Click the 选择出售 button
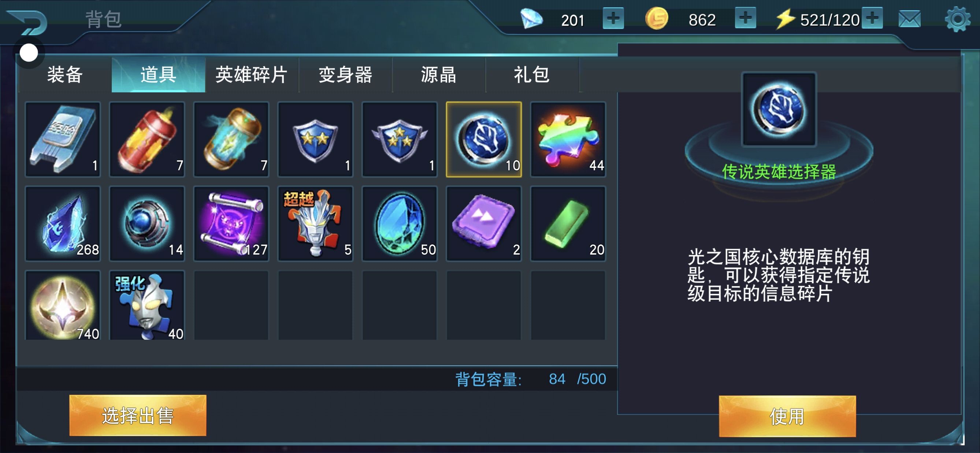The image size is (980, 453). coord(138,415)
